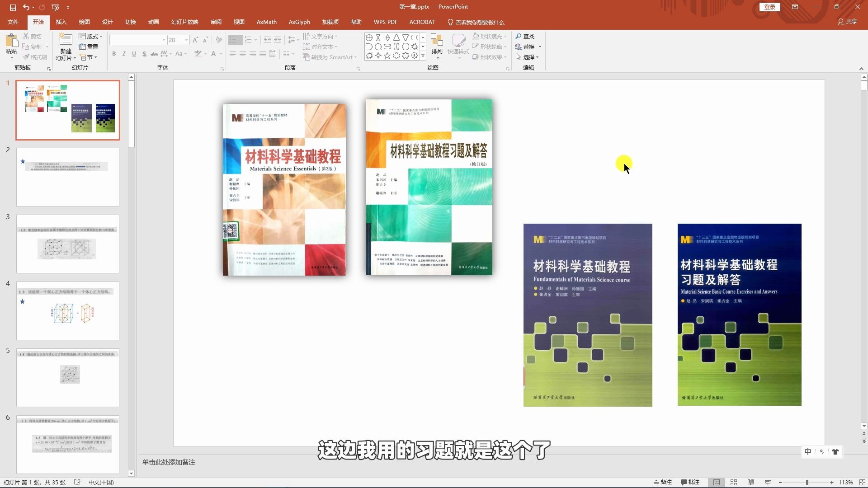Screen dimensions: 868x488
Task: Switch to the Design (设计) tab
Action: (107, 22)
